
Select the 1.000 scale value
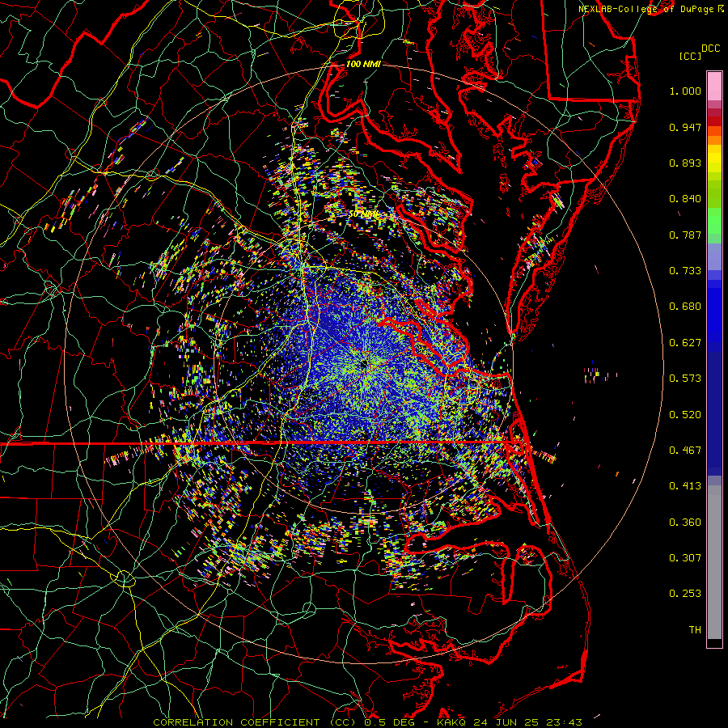tap(685, 91)
